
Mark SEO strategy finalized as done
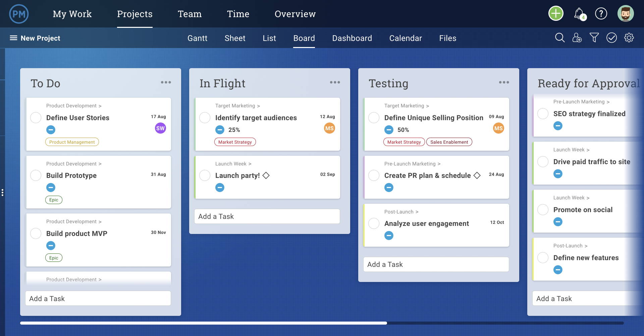pyautogui.click(x=543, y=113)
